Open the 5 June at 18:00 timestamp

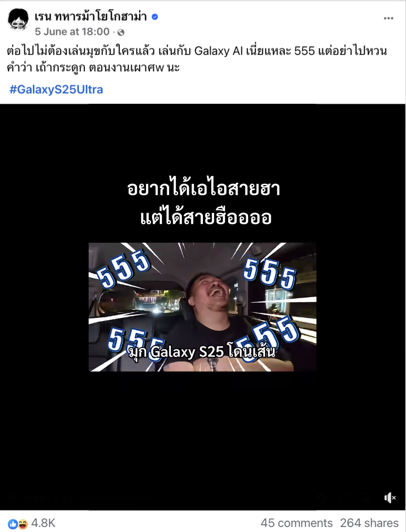click(x=72, y=32)
